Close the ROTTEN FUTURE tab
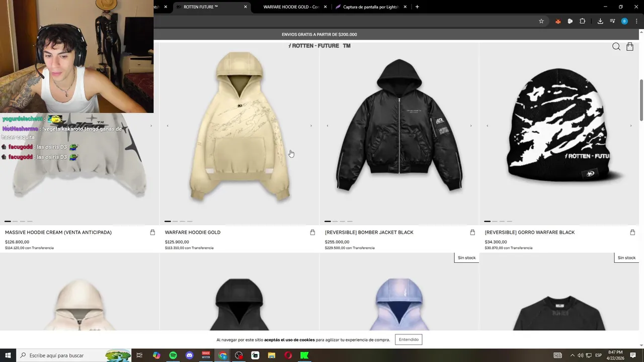The height and width of the screenshot is (362, 644). coord(246,7)
